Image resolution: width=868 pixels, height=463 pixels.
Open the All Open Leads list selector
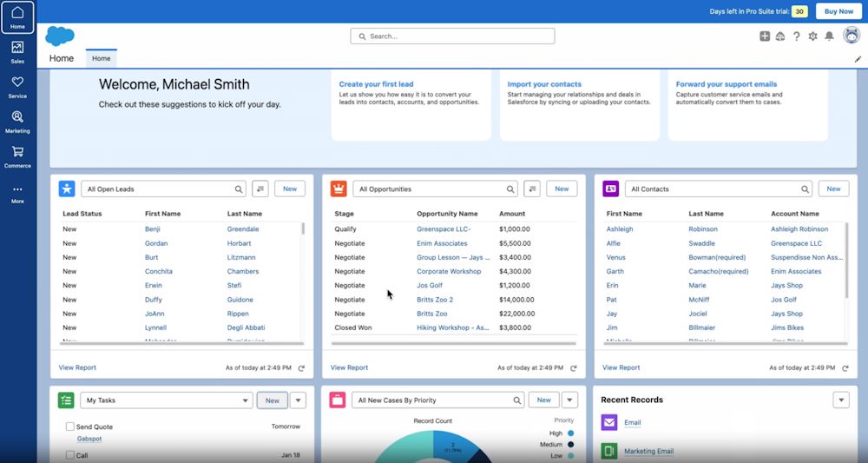[x=164, y=189]
